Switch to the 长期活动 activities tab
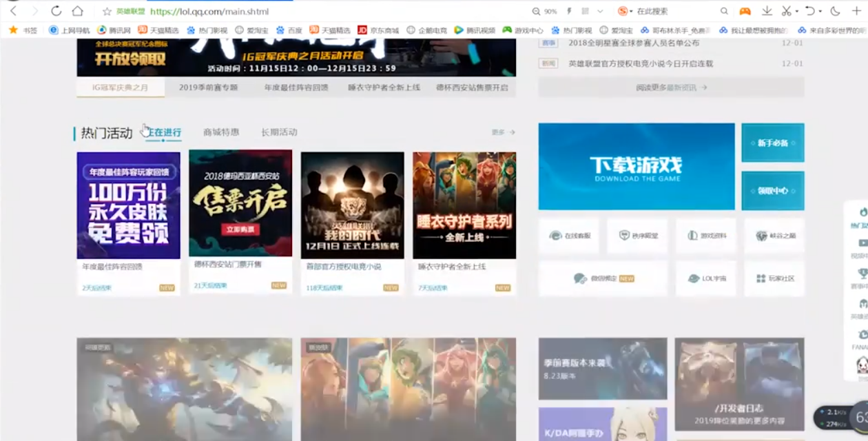Screen dimensions: 868x441 click(279, 132)
